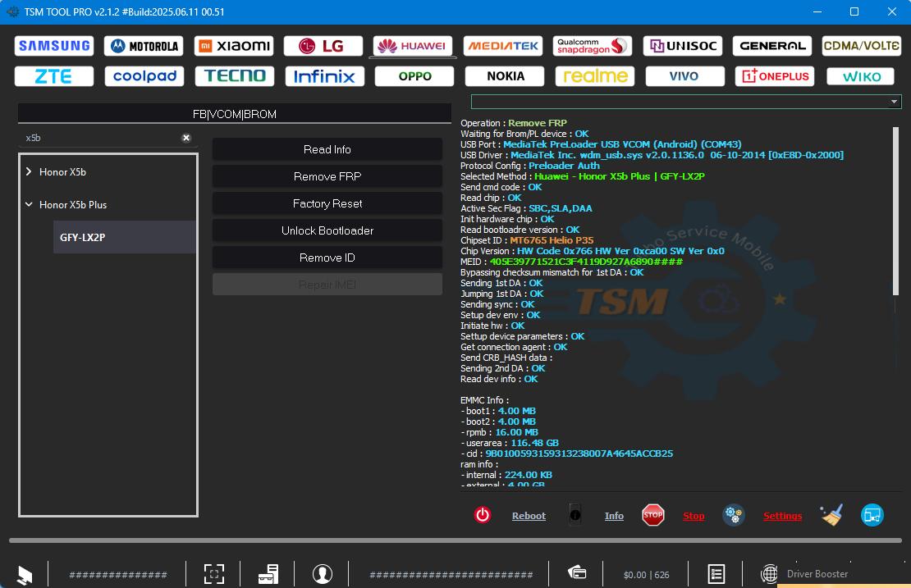The image size is (911, 588).
Task: Select the Tecno brand logo
Action: tap(234, 76)
